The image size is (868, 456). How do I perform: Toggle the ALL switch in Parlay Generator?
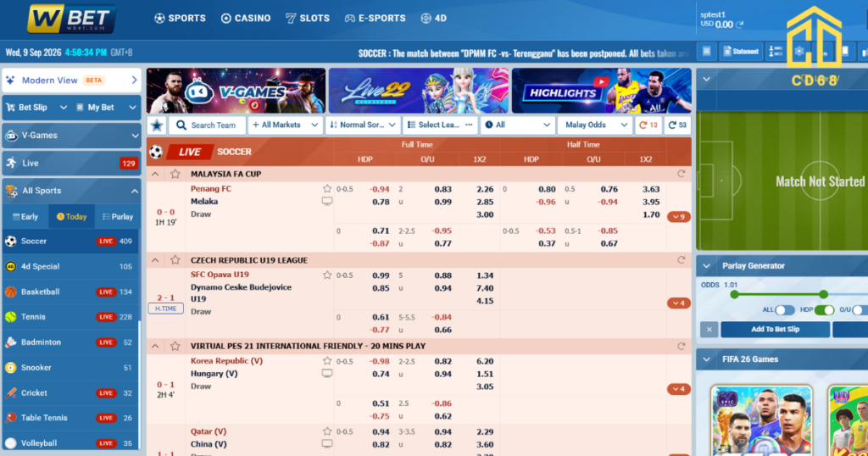point(784,310)
